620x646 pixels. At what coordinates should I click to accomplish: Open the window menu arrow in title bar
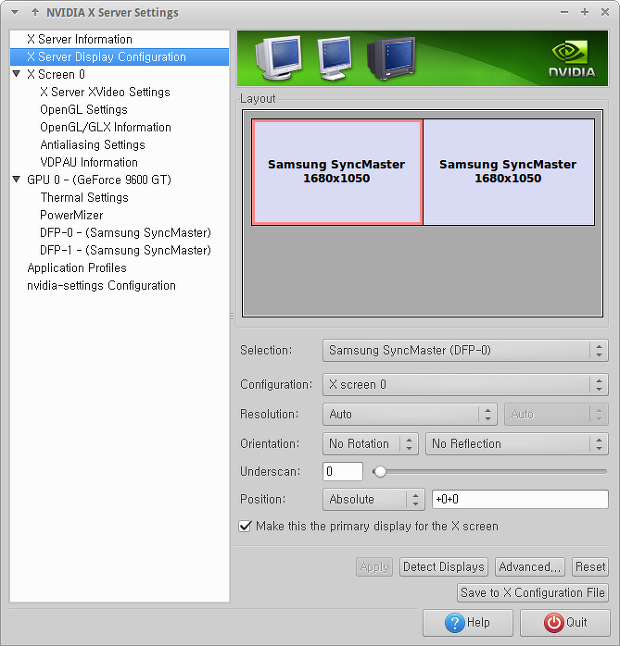pyautogui.click(x=15, y=13)
